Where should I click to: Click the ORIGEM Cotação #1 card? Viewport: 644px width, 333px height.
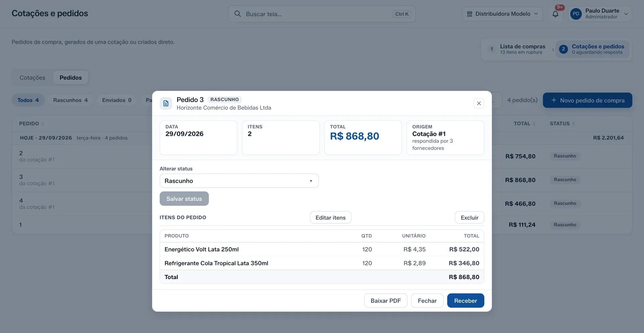pyautogui.click(x=445, y=137)
